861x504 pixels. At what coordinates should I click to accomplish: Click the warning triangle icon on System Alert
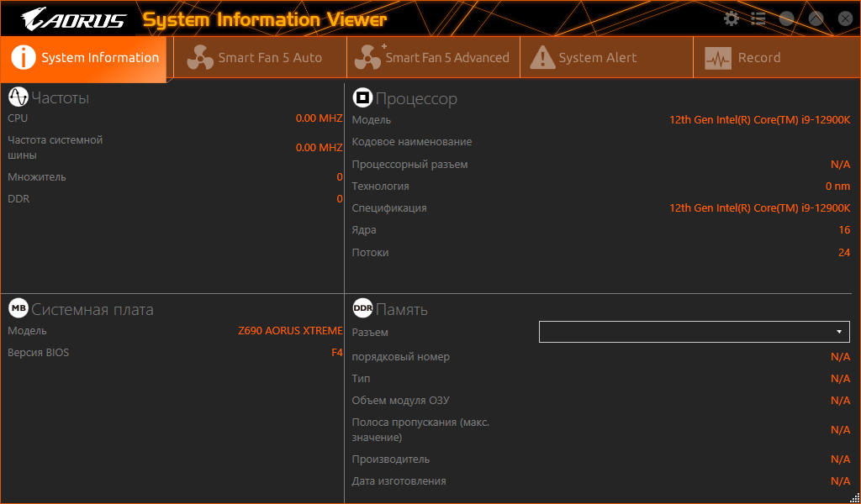[x=542, y=58]
